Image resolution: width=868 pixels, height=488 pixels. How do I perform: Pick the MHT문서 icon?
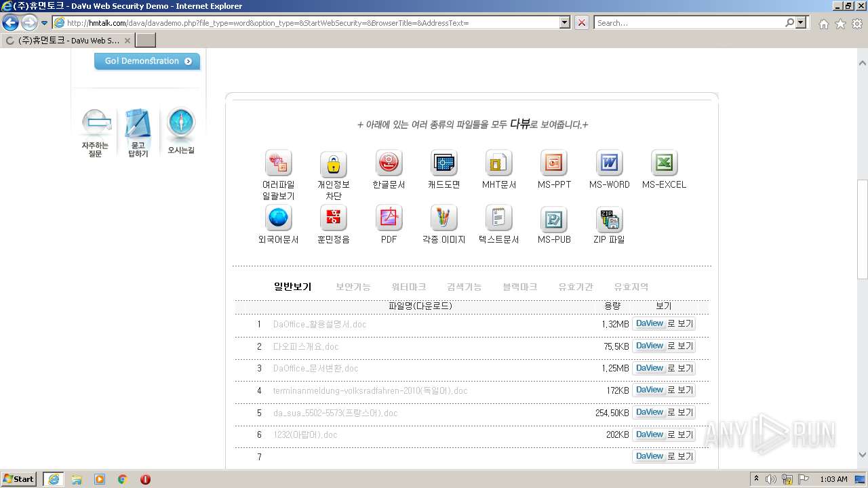click(499, 163)
